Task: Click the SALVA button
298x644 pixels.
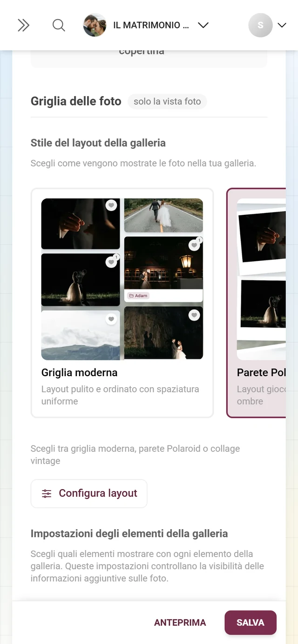Action: [x=251, y=623]
